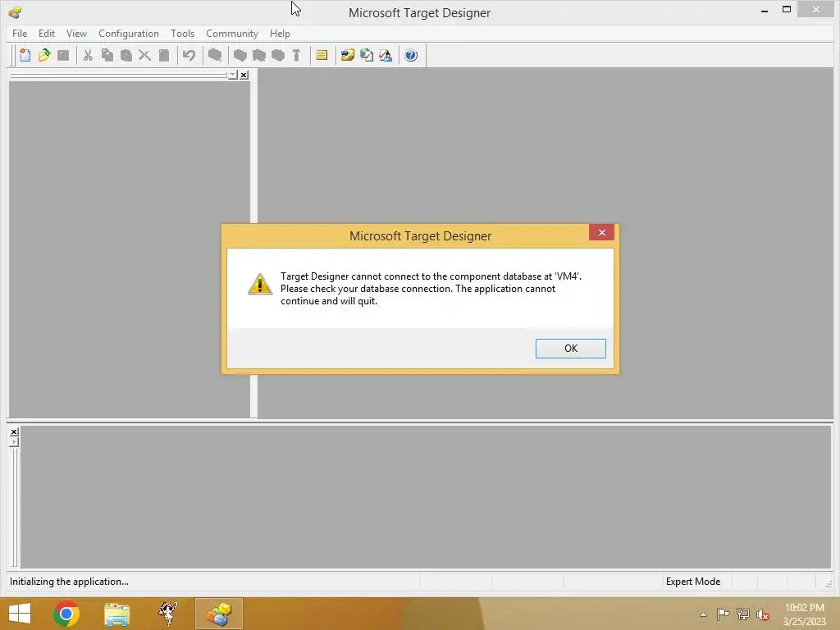Click the person with red checkmark icon
840x630 pixels.
coord(386,55)
